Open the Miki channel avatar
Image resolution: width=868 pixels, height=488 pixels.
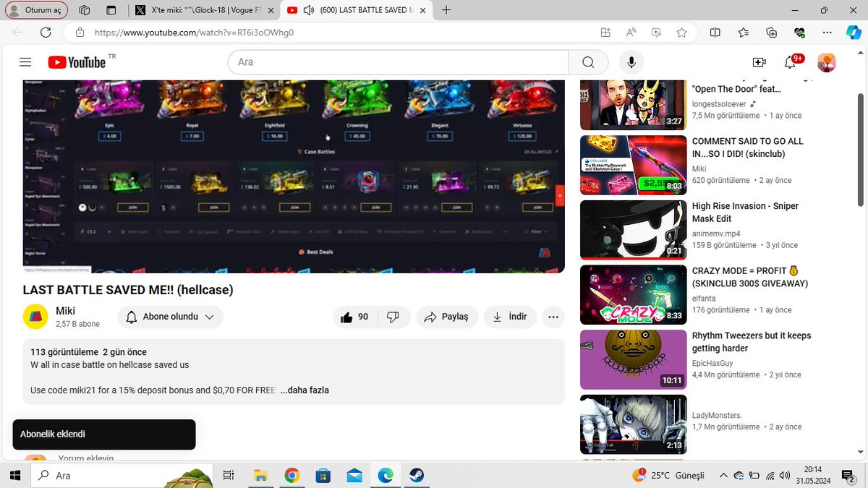(x=35, y=317)
